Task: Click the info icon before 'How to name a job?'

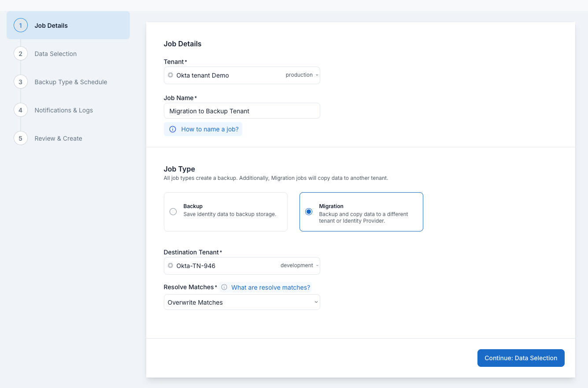Action: click(172, 129)
